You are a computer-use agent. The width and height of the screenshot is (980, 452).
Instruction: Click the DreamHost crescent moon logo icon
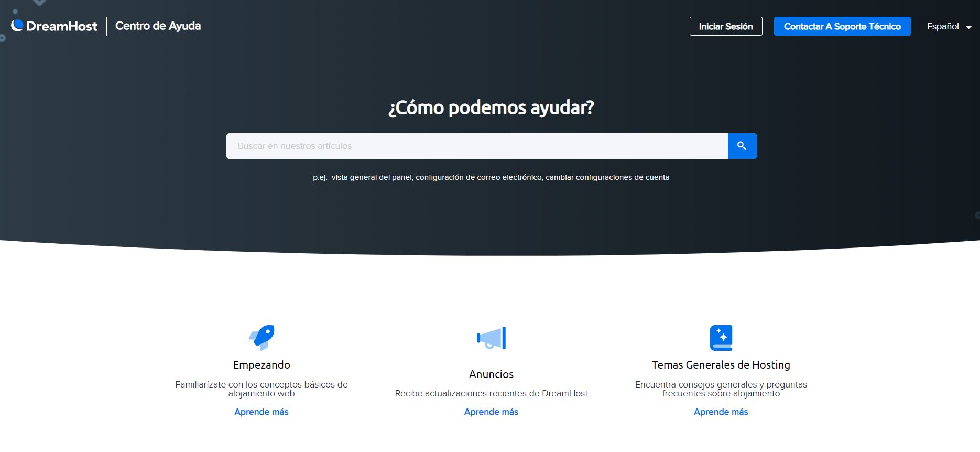[x=17, y=25]
